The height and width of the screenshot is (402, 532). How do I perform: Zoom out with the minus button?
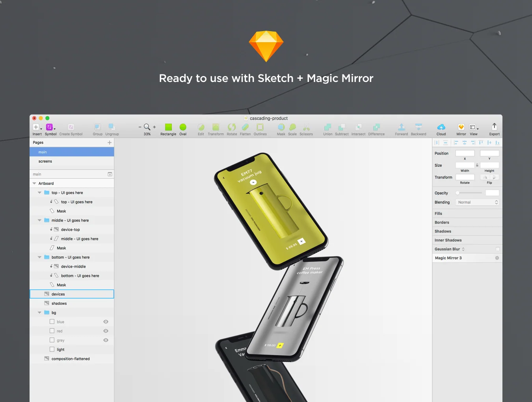(x=140, y=127)
